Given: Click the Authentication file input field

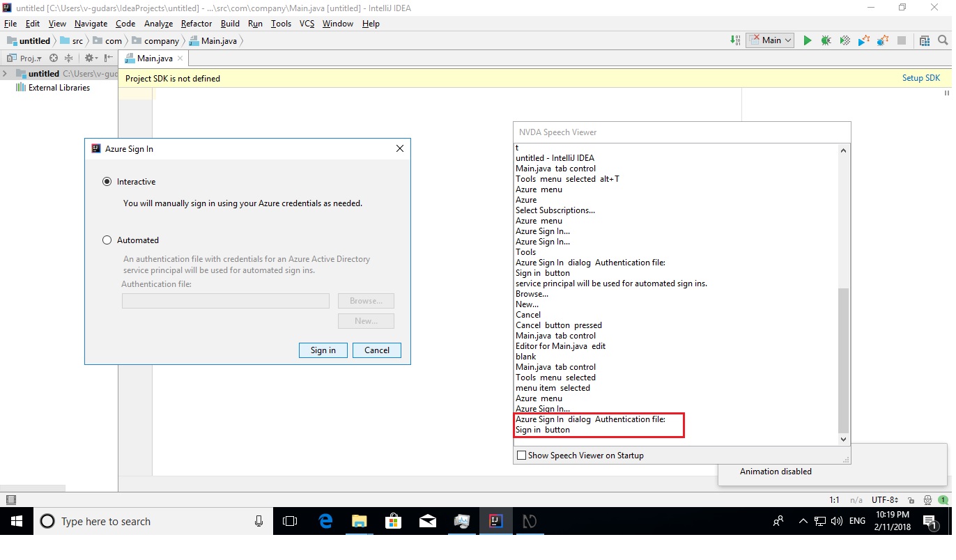Looking at the screenshot, I should 225,300.
